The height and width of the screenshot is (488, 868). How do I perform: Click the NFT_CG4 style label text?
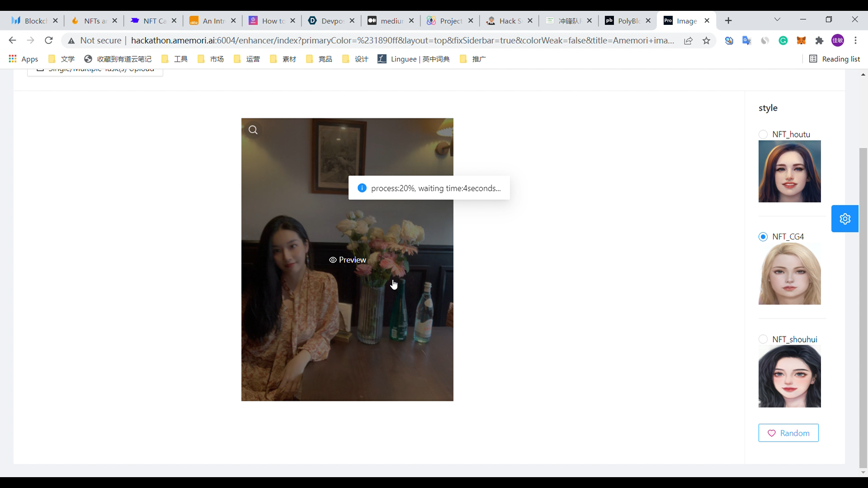point(788,237)
